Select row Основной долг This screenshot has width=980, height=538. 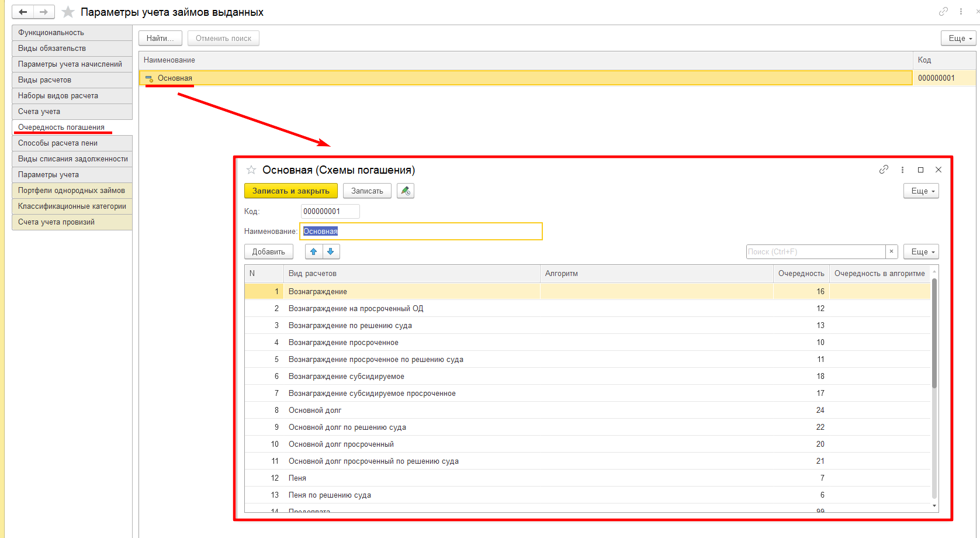click(587, 410)
